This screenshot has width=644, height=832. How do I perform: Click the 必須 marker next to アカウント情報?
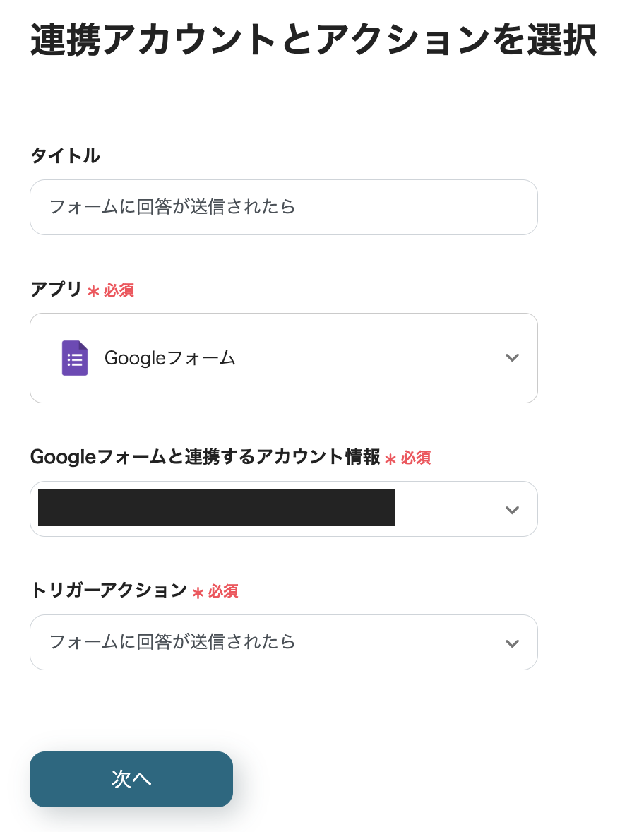[416, 458]
